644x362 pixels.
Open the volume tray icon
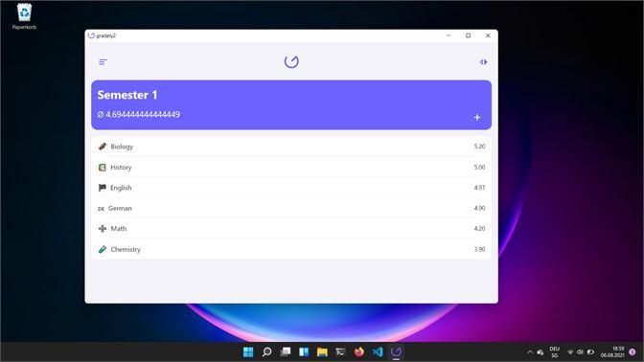pos(580,352)
